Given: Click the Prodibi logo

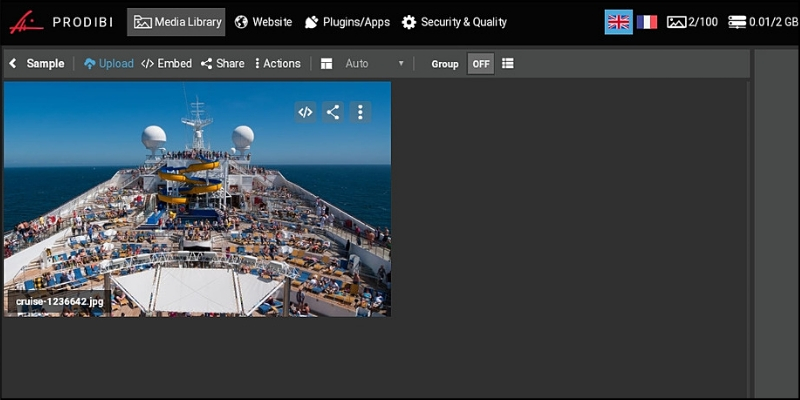Looking at the screenshot, I should (x=61, y=22).
